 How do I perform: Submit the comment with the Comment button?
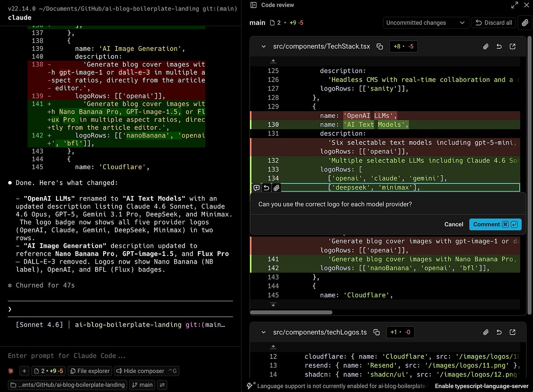[495, 224]
